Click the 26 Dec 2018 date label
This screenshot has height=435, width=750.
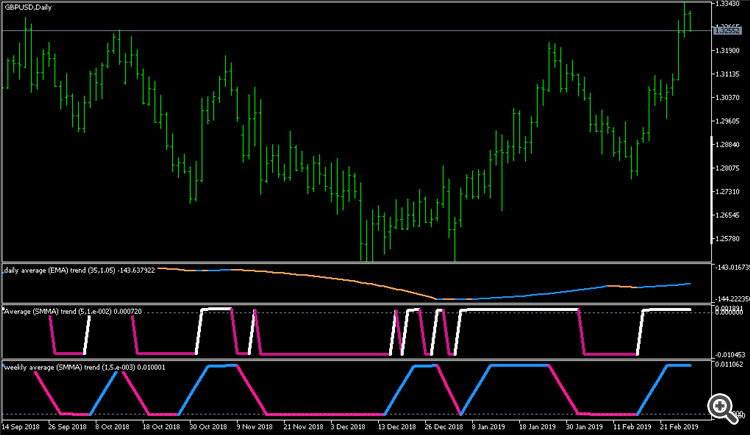(x=444, y=426)
